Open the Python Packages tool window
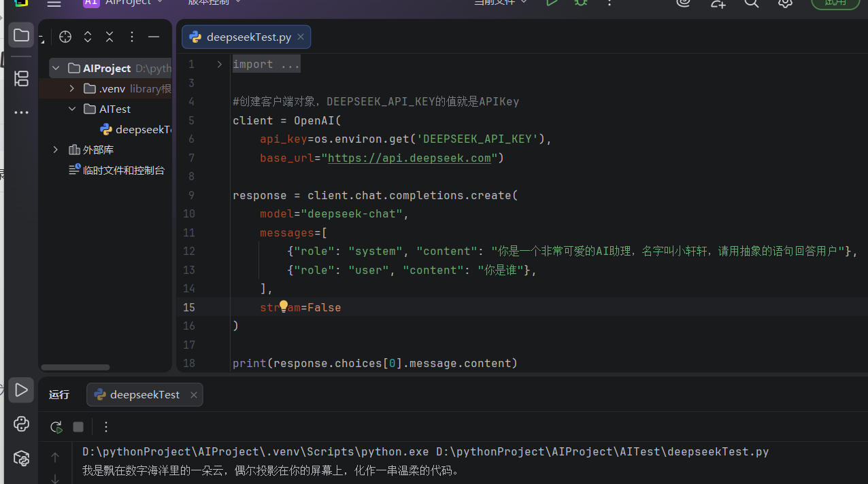The width and height of the screenshot is (868, 484). pyautogui.click(x=21, y=458)
